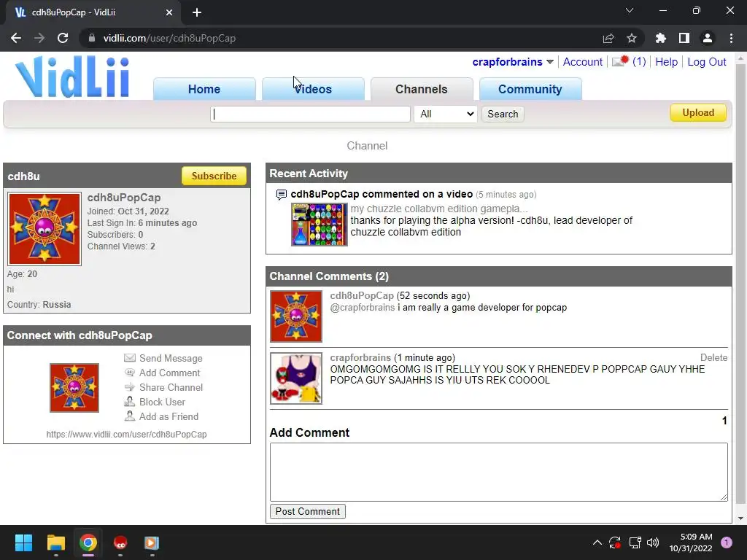The image size is (747, 560).
Task: Open the Chrome tab search chevron
Action: 630,10
